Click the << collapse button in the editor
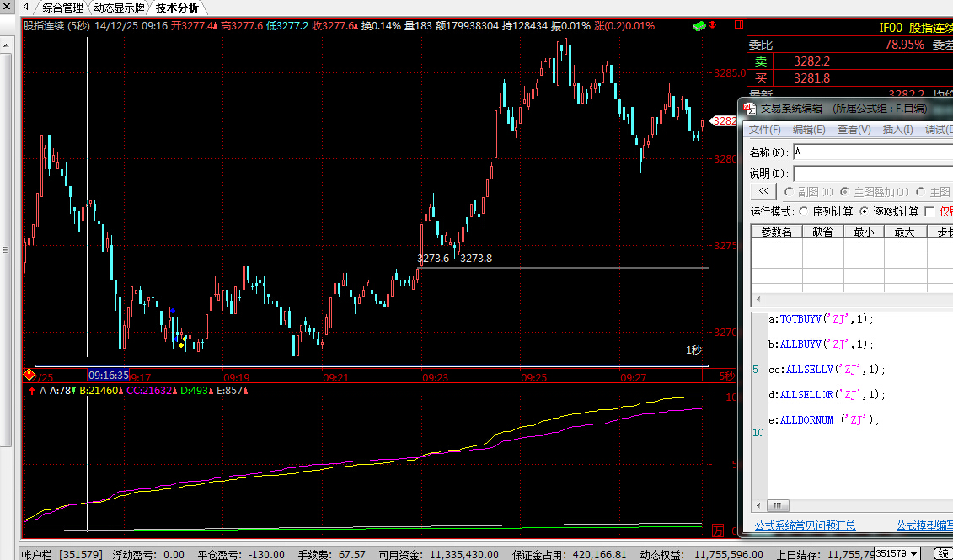 [x=763, y=192]
